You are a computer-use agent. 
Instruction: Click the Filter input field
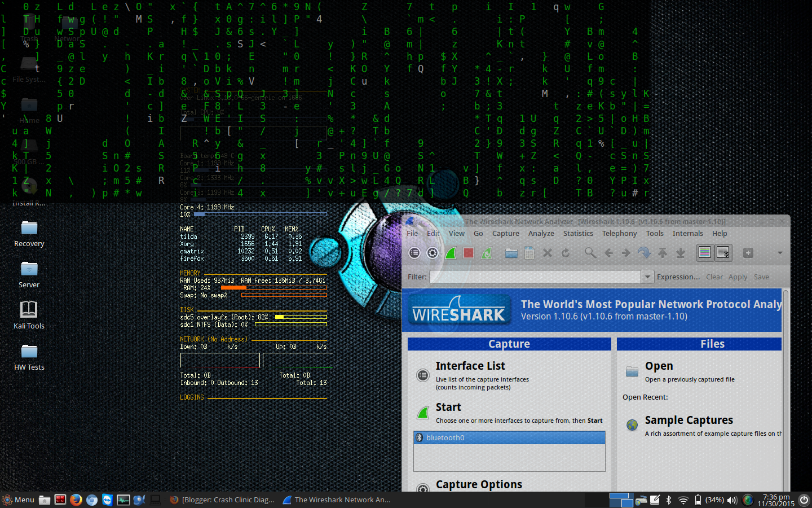535,277
